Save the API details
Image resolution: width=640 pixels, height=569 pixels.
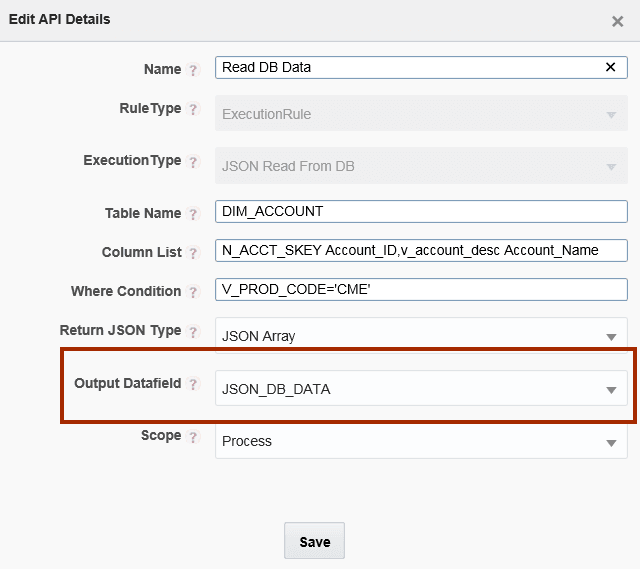(x=314, y=540)
